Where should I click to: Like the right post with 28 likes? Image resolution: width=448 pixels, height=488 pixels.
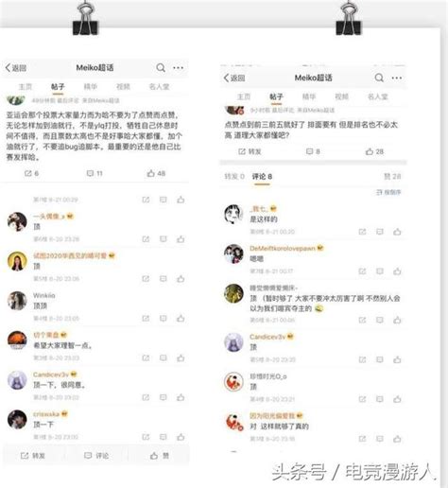click(x=374, y=151)
